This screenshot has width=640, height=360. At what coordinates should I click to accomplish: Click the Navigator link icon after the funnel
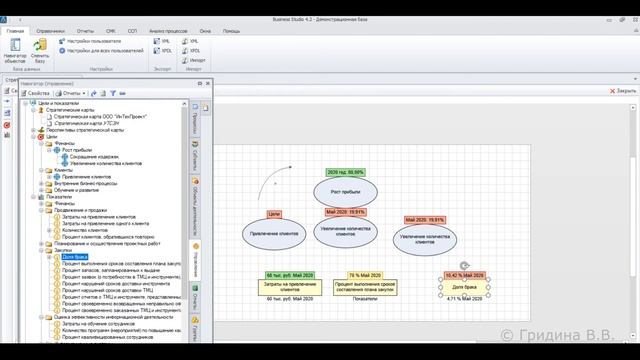(x=122, y=93)
